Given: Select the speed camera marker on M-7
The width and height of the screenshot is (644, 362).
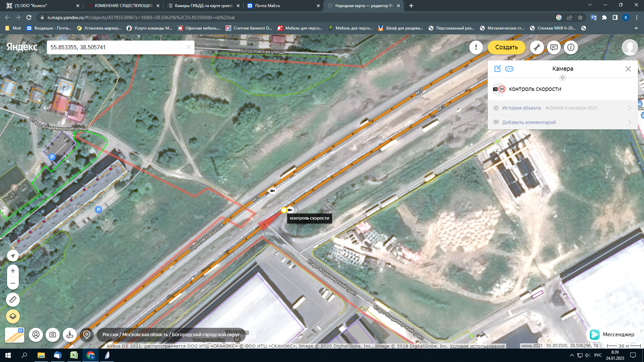Looking at the screenshot, I should click(x=290, y=210).
